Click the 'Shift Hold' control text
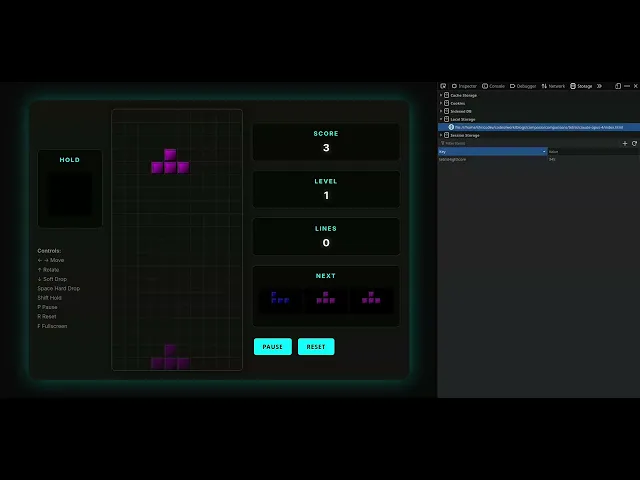Image resolution: width=640 pixels, height=480 pixels. tap(49, 298)
